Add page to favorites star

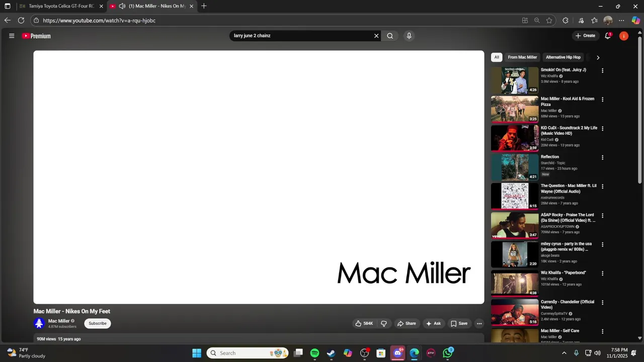[x=549, y=21]
